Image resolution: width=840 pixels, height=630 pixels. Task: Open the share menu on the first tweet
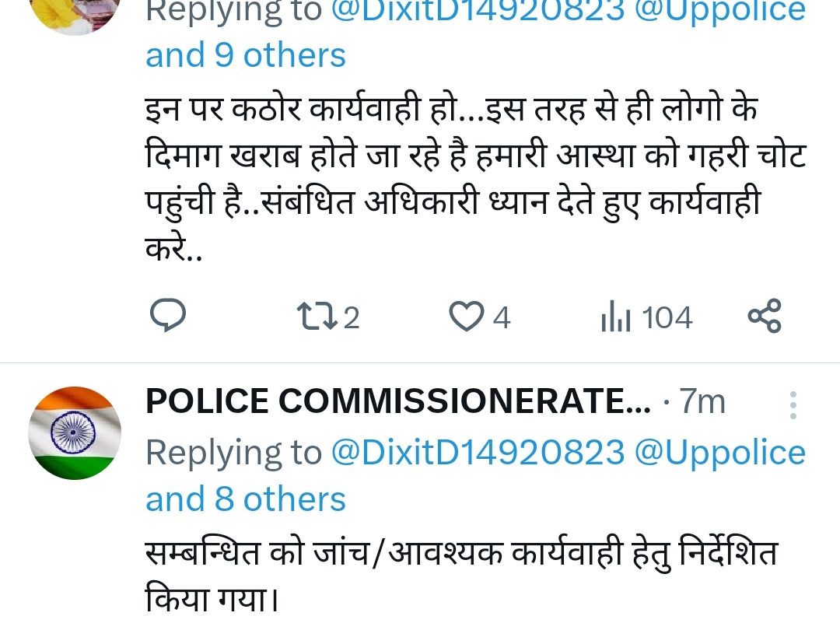click(764, 316)
